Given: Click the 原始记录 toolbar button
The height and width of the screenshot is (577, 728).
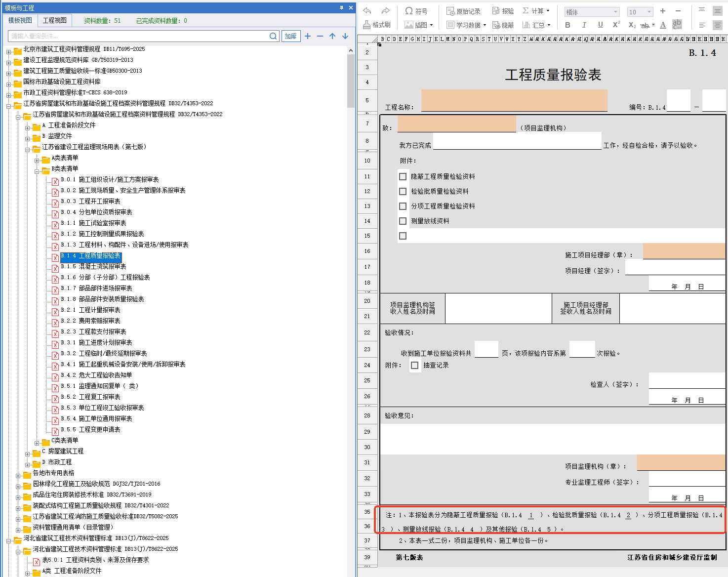Looking at the screenshot, I should [x=463, y=11].
